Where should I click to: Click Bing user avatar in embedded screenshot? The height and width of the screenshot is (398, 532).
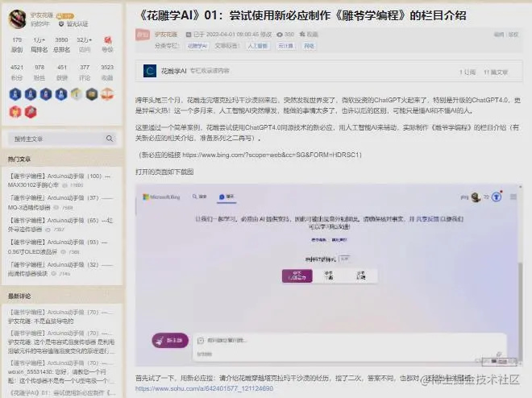476,197
